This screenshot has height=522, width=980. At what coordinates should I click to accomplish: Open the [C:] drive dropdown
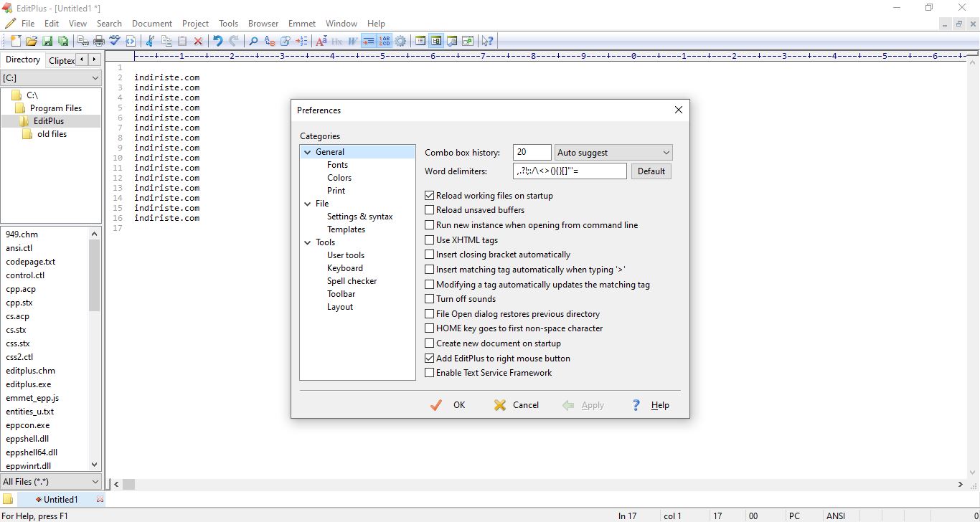(x=51, y=77)
